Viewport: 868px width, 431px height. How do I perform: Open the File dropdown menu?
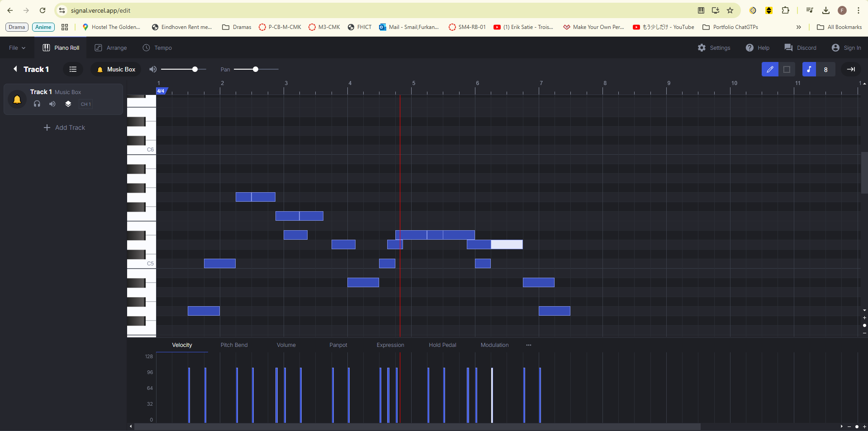click(17, 48)
